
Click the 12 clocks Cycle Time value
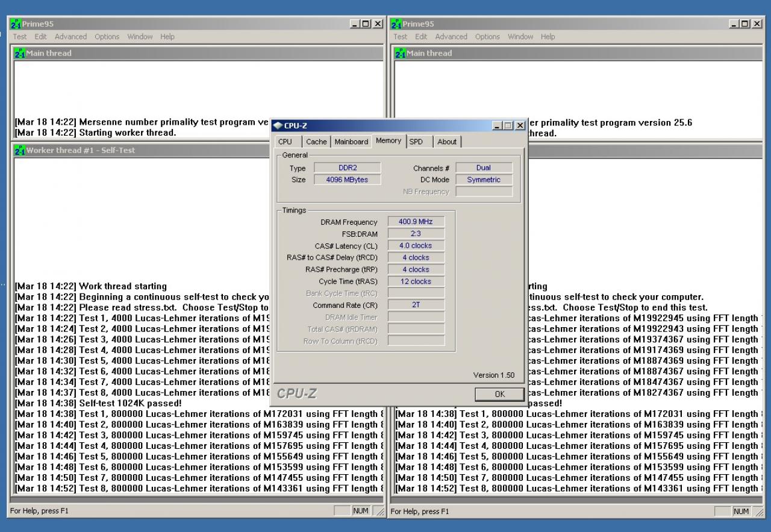point(416,281)
